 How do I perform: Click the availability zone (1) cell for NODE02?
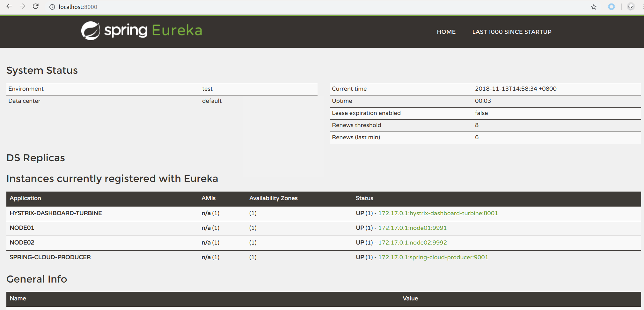coord(253,242)
